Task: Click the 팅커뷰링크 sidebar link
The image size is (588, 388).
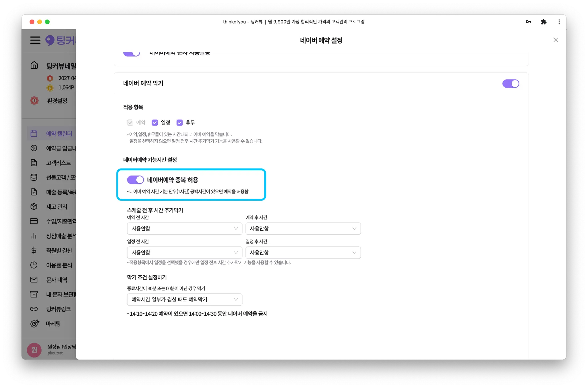Action: pos(58,309)
